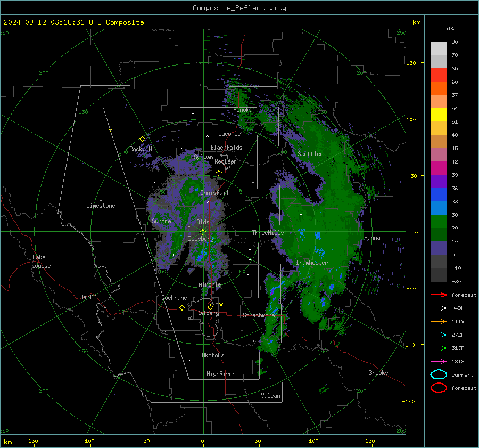Click the Okotoks town label
The height and width of the screenshot is (448, 479).
[213, 355]
